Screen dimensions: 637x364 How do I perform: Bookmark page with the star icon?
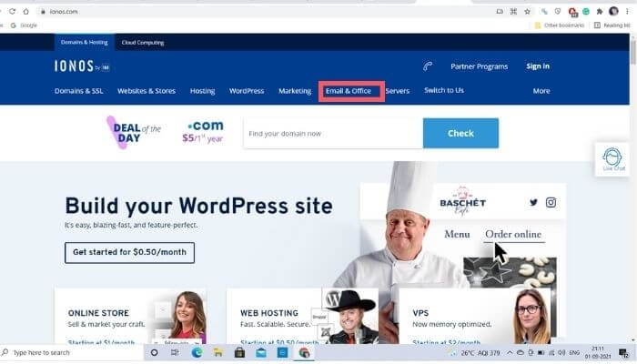click(x=527, y=11)
